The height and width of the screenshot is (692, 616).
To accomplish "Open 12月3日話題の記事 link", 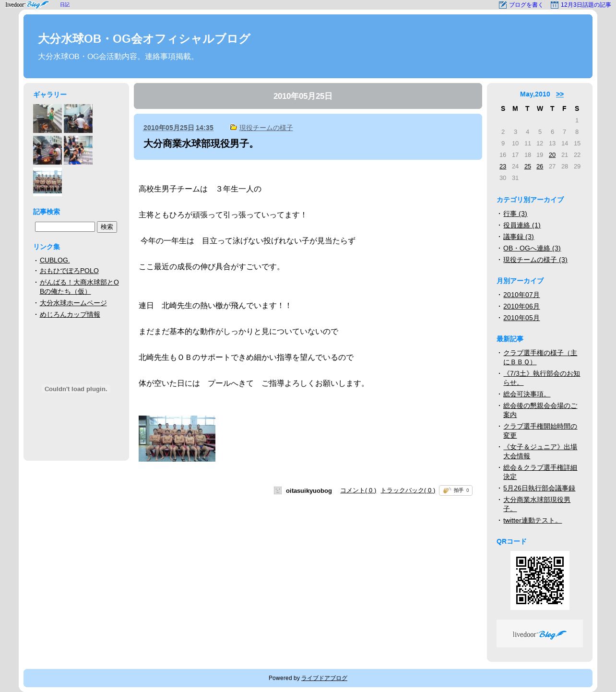I will click(586, 5).
